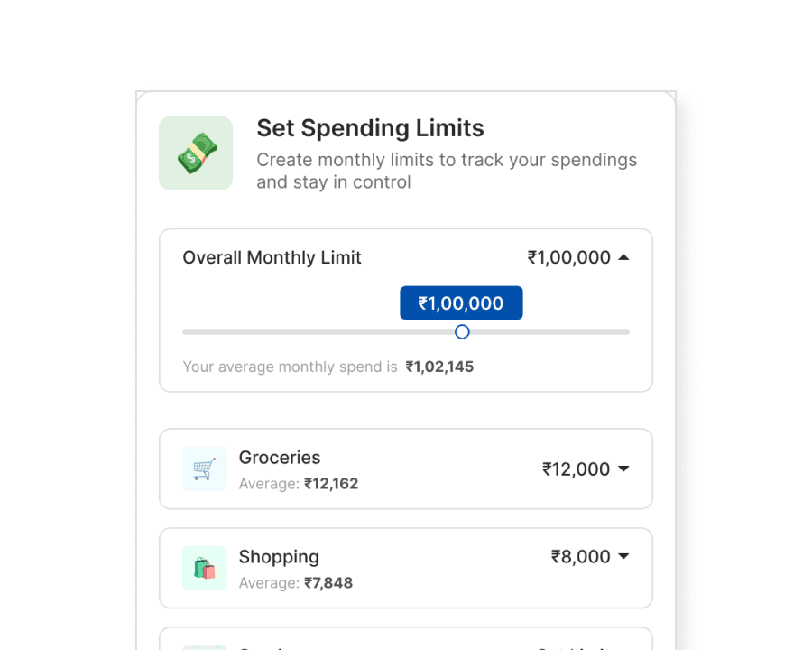
Task: Click the average monthly spend ₹1,02,145 amount
Action: [x=439, y=367]
